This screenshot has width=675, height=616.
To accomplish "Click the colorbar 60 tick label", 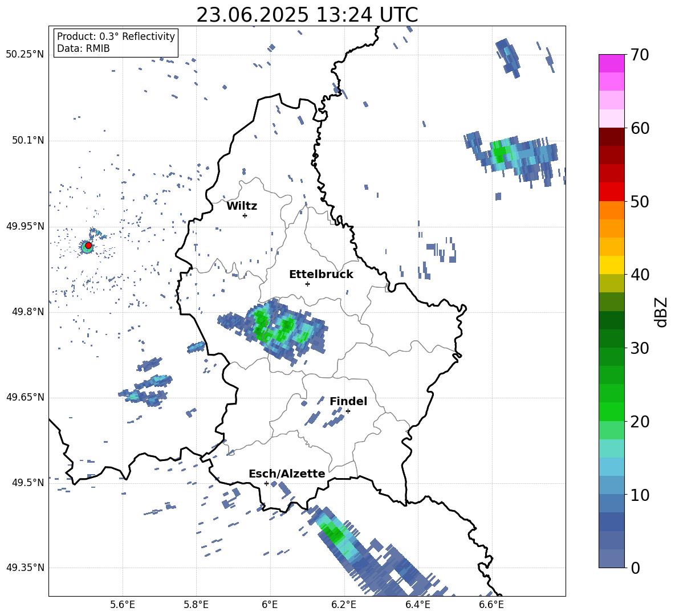I will coord(640,128).
